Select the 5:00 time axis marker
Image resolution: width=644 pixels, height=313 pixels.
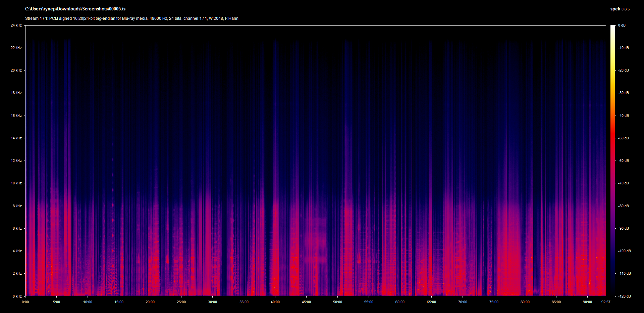(x=56, y=302)
